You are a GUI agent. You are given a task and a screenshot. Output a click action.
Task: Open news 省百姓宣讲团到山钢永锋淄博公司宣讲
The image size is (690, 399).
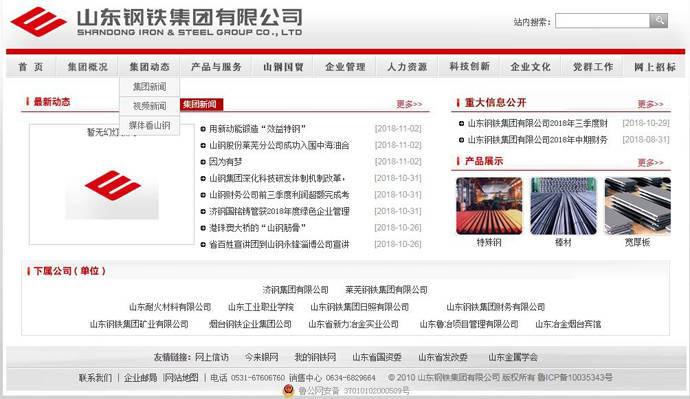click(279, 245)
